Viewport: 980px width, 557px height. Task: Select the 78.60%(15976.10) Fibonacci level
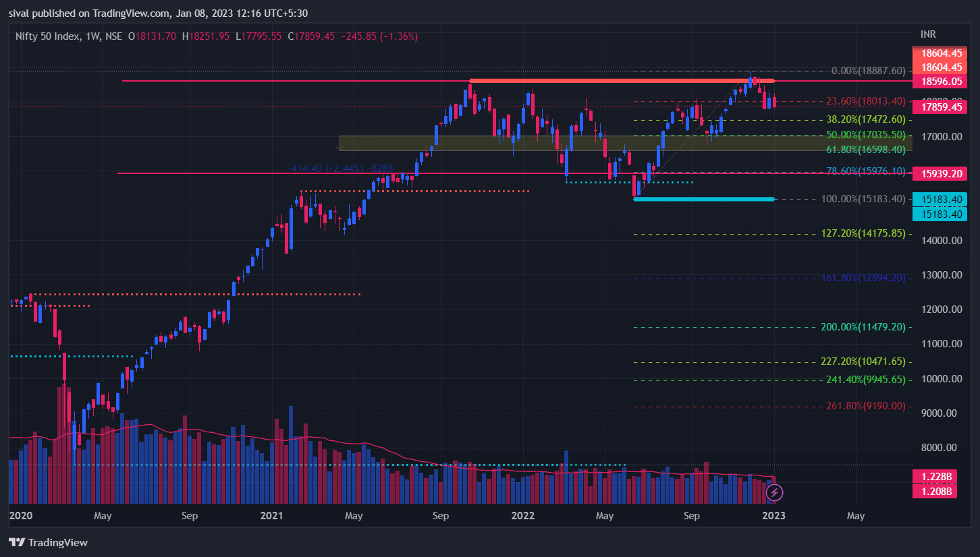pos(866,171)
